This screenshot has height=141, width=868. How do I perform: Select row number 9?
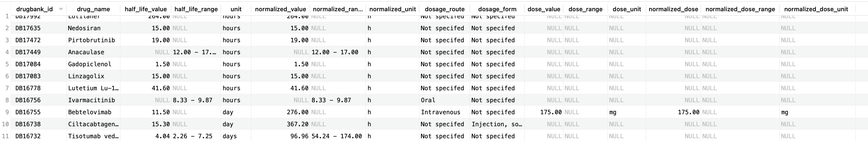(7, 112)
